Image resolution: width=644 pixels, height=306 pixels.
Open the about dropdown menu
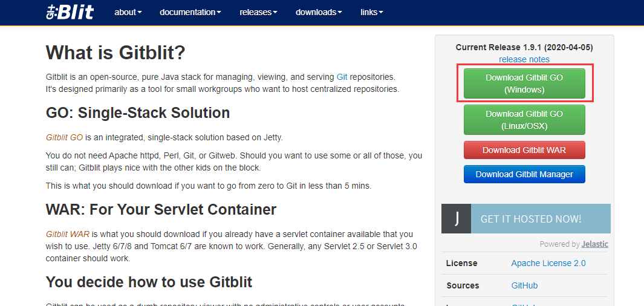click(128, 12)
